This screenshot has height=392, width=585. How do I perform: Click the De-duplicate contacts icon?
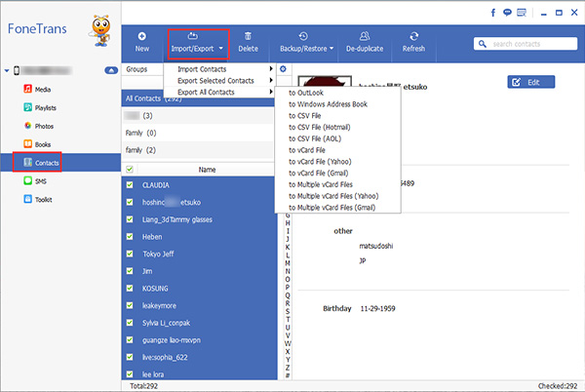tap(365, 36)
